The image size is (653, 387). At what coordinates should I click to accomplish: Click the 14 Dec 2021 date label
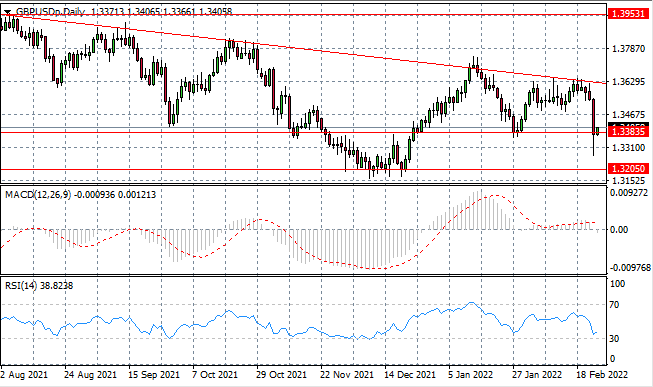point(410,375)
